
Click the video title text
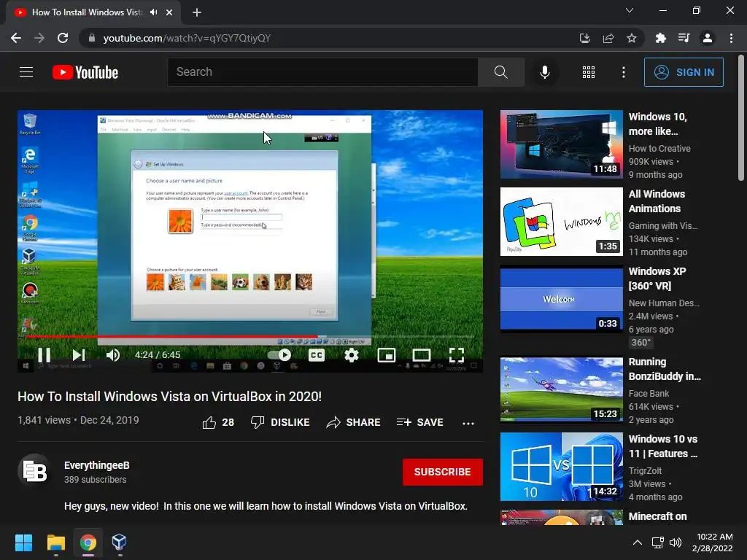point(169,396)
